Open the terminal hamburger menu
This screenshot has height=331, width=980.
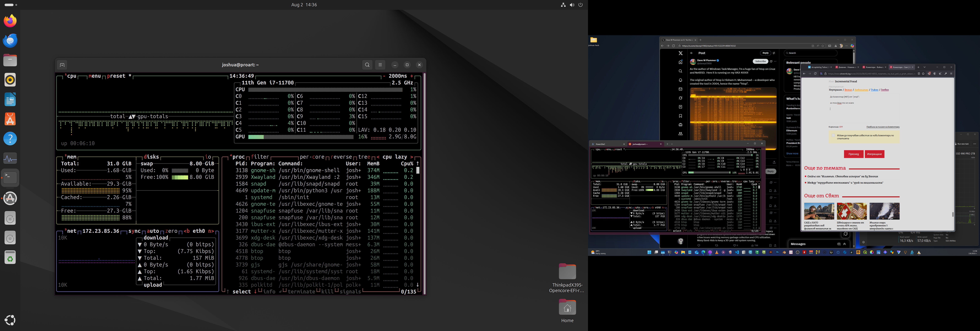380,65
